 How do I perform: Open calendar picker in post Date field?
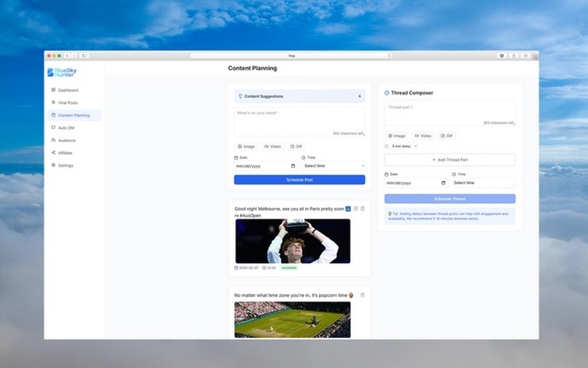pyautogui.click(x=293, y=166)
